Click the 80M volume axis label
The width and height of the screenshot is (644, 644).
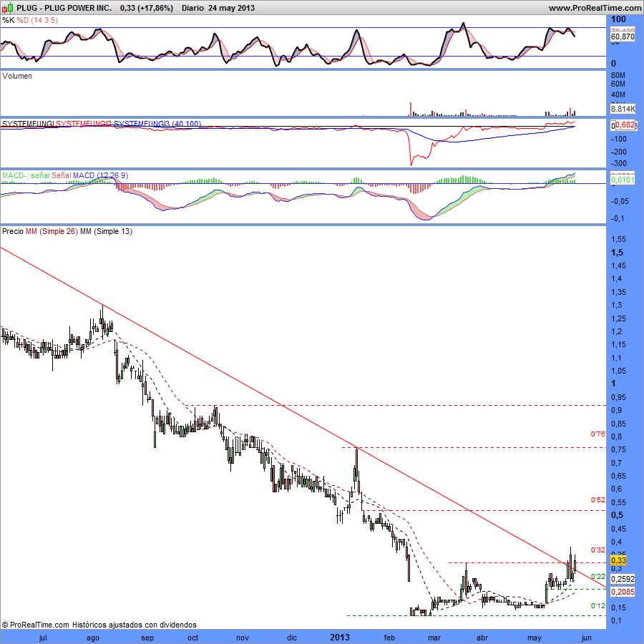(618, 75)
